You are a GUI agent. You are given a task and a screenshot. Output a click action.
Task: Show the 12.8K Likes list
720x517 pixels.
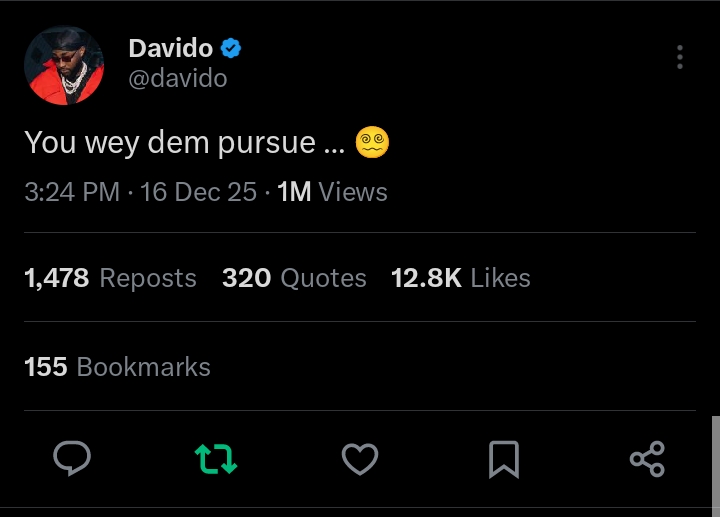click(461, 278)
